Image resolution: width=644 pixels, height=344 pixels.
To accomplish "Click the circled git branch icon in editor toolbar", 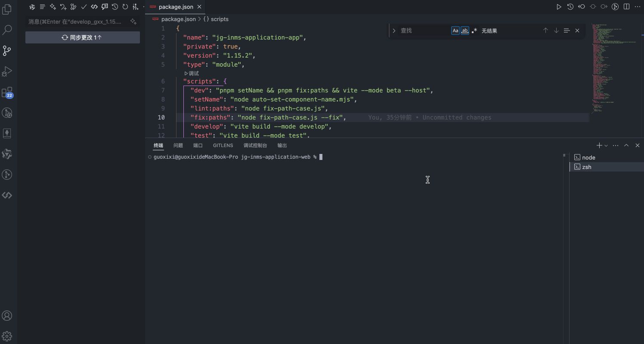I will (x=615, y=7).
